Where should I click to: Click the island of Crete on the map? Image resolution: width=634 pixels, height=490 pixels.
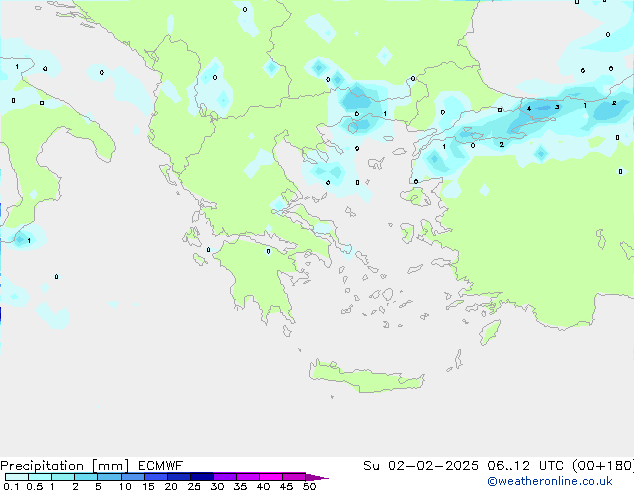pos(366,377)
